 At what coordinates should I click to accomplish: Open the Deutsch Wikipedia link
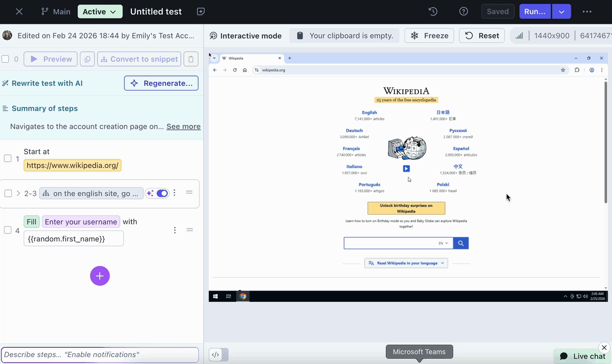pos(354,131)
